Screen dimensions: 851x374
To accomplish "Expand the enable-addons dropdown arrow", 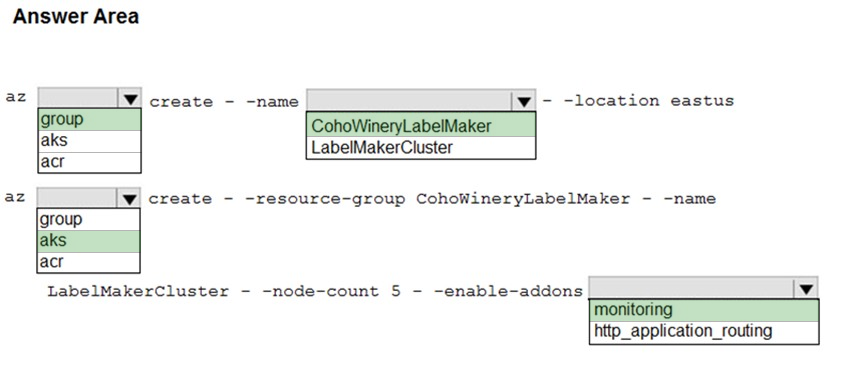I will (x=805, y=289).
